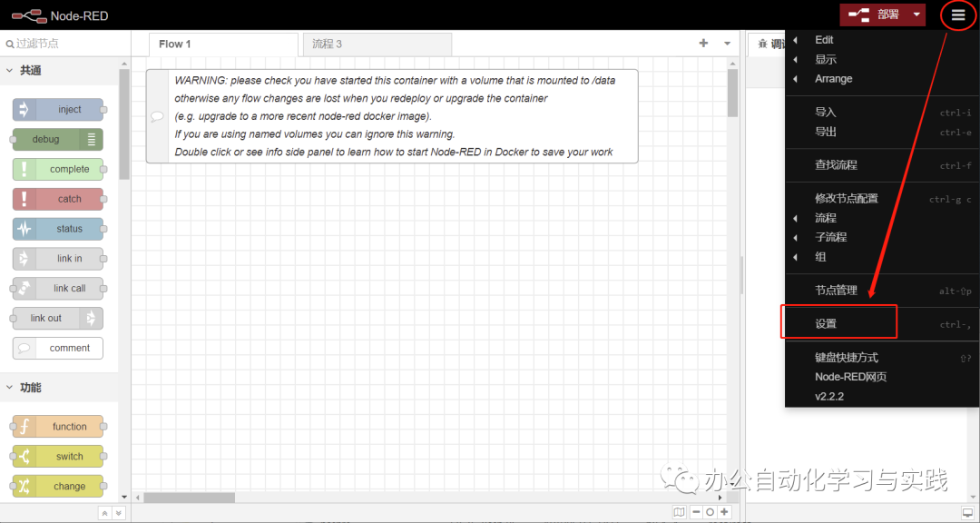Select the comment node in palette
Viewport: 980px width, 523px height.
point(58,348)
